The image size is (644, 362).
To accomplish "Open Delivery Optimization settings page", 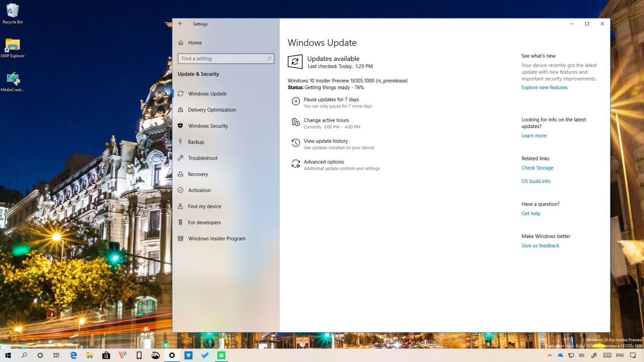I will [x=212, y=110].
